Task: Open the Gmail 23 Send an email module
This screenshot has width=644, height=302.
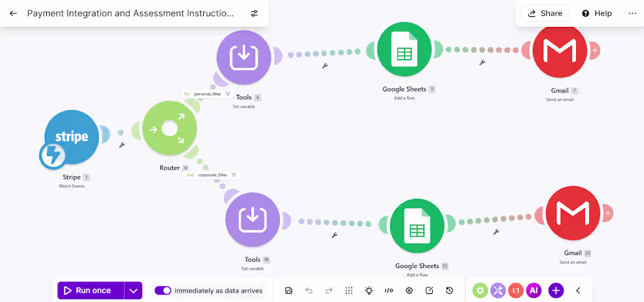Action: click(x=573, y=214)
